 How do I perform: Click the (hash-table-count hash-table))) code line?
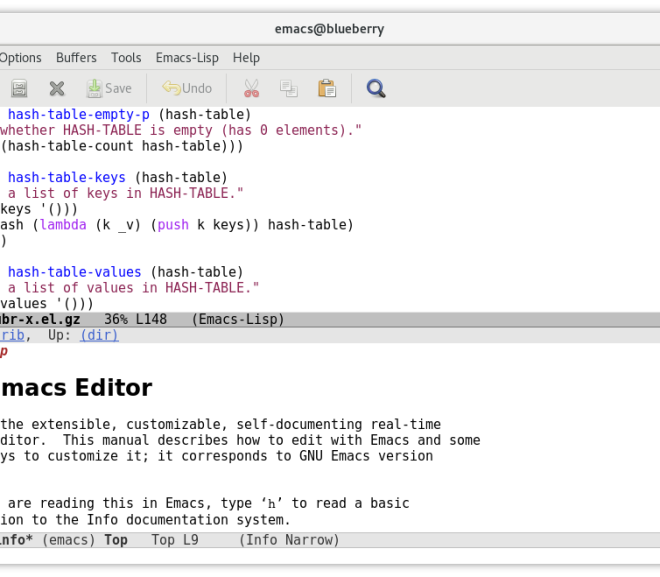pos(122,146)
